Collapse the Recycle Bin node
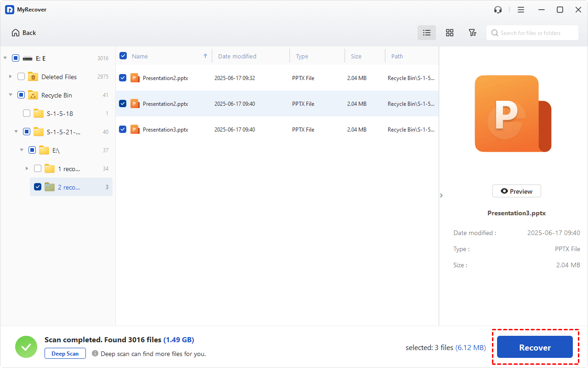 (x=11, y=95)
